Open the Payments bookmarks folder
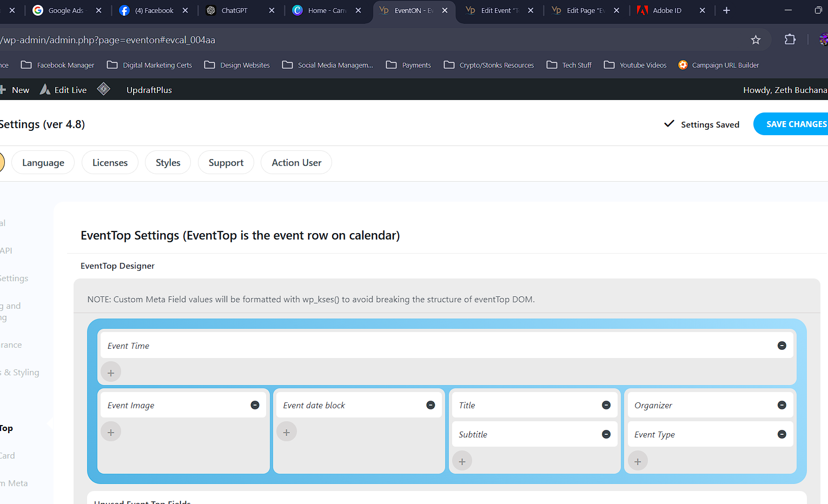 tap(408, 65)
